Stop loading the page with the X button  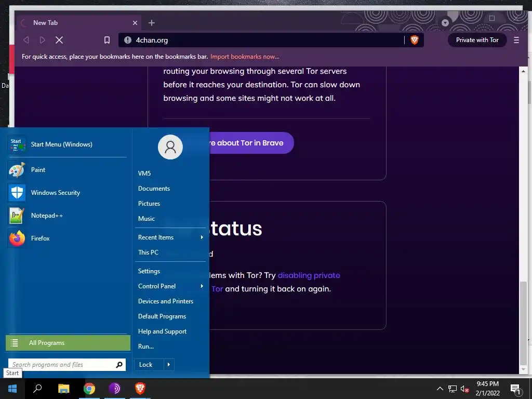[59, 40]
